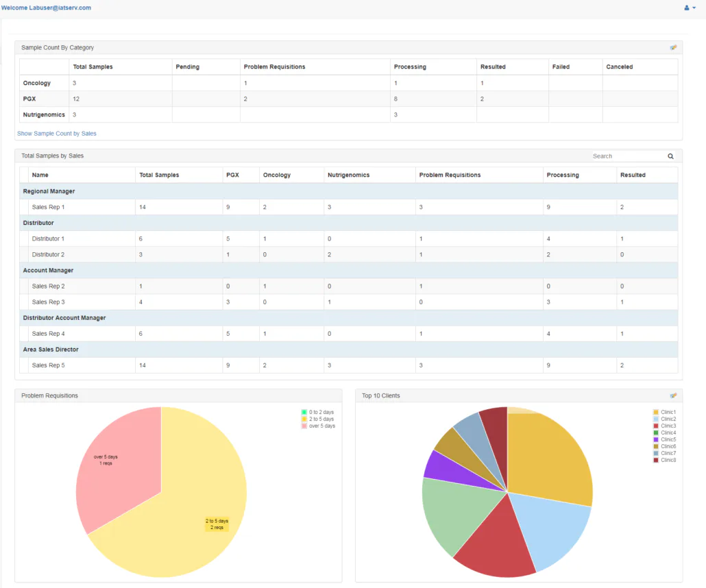The height and width of the screenshot is (588, 706).
Task: Open the Welcome Labuser@iatserv.com link
Action: [x=47, y=8]
